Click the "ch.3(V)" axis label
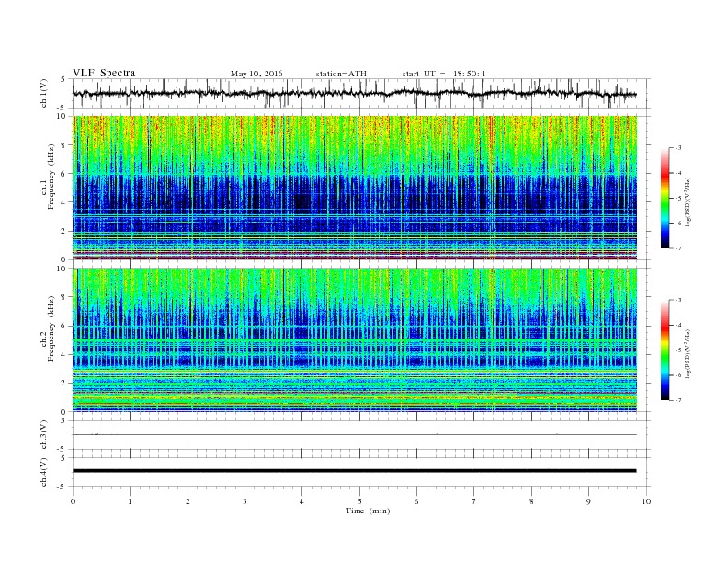728x563 pixels. [x=44, y=435]
